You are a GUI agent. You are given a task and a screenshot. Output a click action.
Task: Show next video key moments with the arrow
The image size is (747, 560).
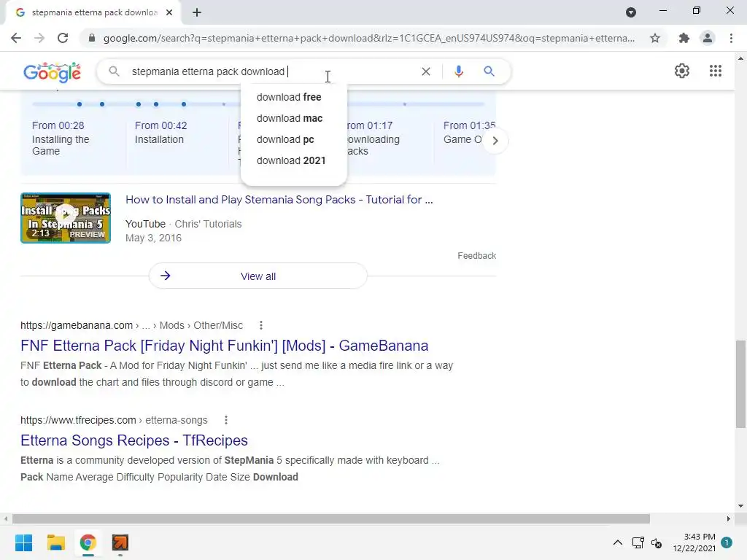495,141
